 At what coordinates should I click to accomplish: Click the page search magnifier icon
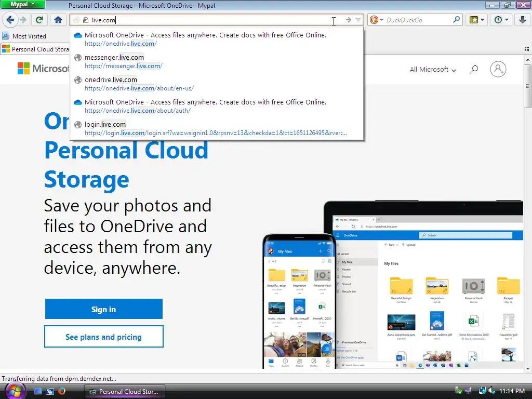474,69
